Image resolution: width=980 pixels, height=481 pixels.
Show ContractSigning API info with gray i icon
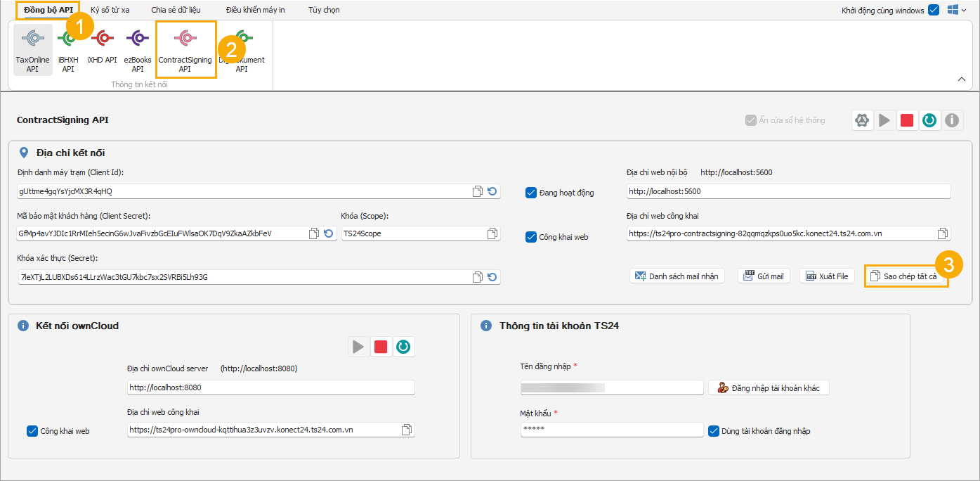[952, 120]
